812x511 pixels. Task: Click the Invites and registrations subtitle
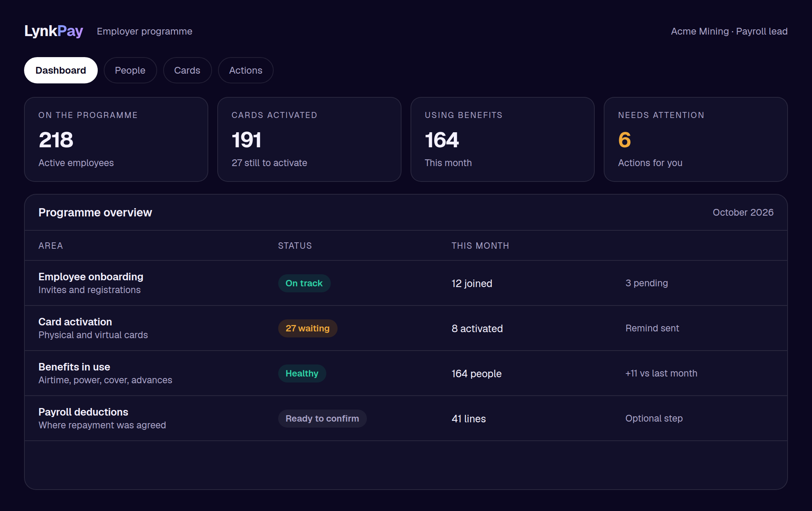click(x=89, y=290)
